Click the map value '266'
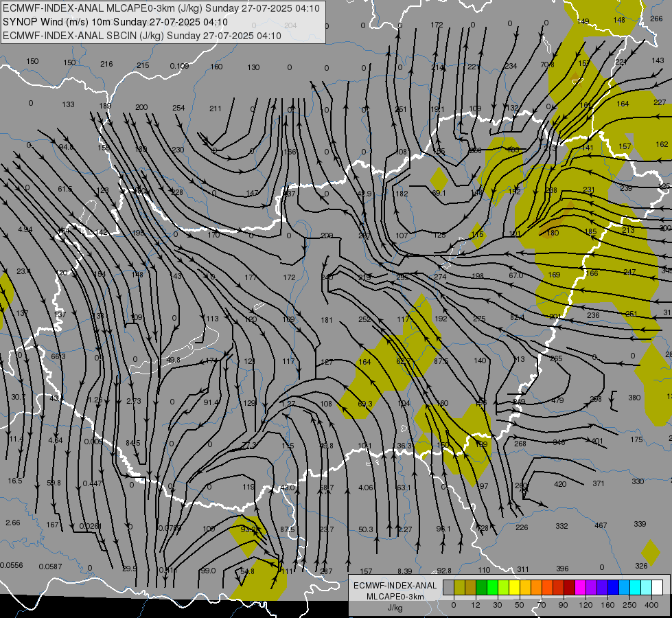 pyautogui.click(x=657, y=19)
